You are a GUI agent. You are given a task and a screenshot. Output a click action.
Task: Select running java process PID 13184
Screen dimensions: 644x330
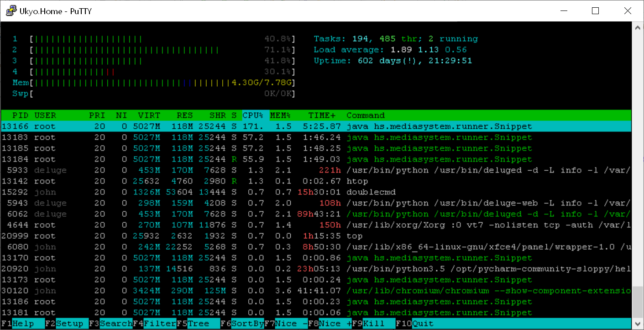[316, 159]
